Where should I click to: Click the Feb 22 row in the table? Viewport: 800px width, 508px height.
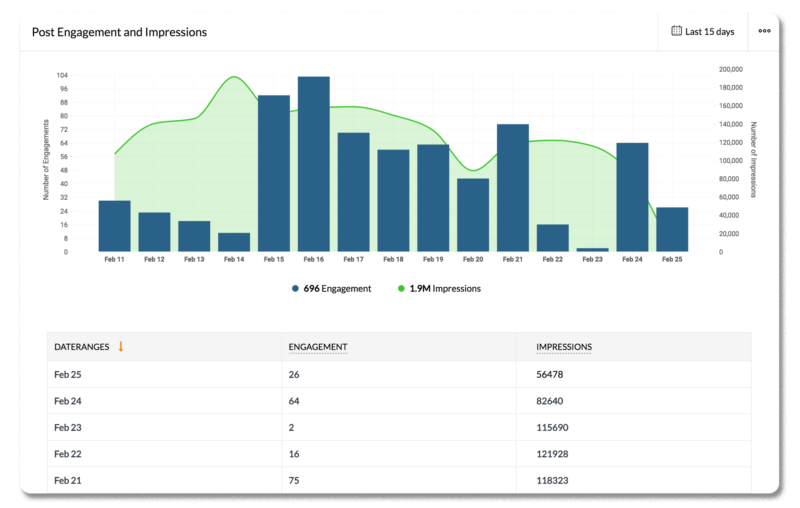click(x=400, y=454)
